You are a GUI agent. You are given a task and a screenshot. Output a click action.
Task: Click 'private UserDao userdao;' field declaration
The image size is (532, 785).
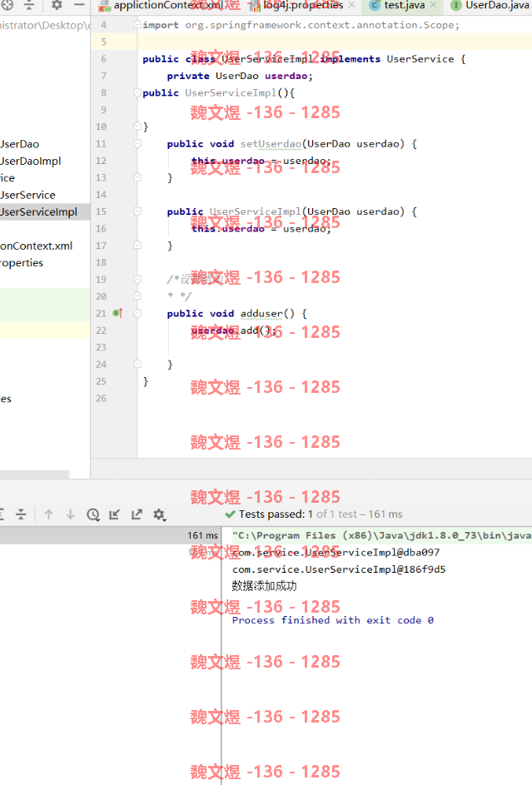click(x=240, y=76)
